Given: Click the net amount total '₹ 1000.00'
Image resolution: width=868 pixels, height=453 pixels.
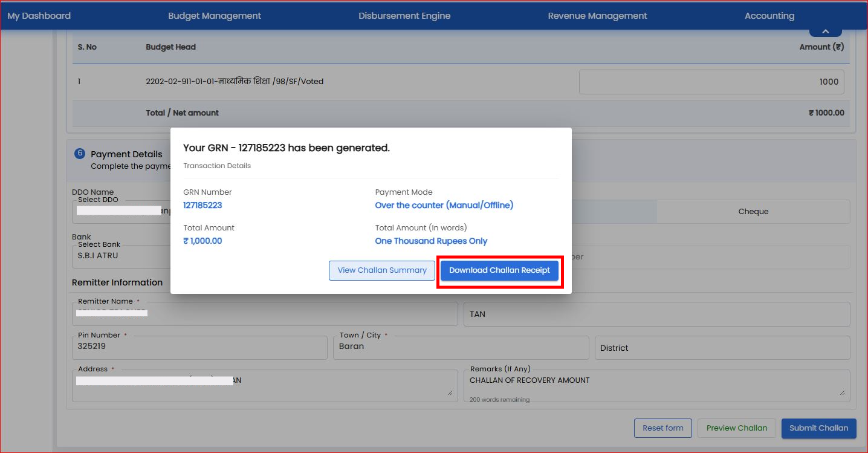Looking at the screenshot, I should click(826, 112).
